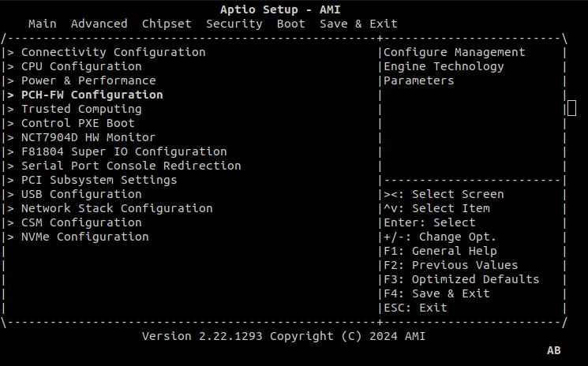Image resolution: width=588 pixels, height=366 pixels.
Task: Enter Control PXE Boot submenu
Action: pos(77,123)
